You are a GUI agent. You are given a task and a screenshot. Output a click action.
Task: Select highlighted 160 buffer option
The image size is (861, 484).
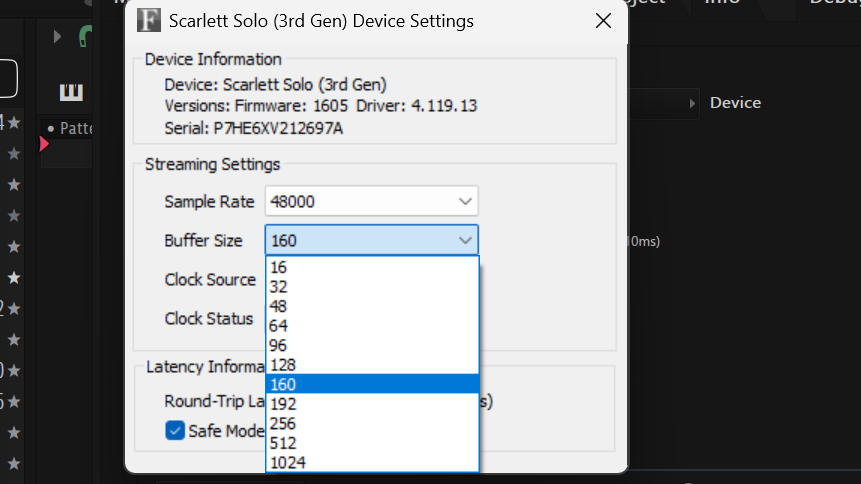(x=372, y=384)
